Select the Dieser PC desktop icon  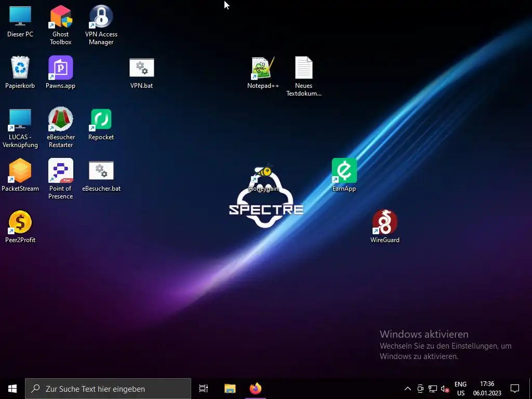click(x=20, y=22)
